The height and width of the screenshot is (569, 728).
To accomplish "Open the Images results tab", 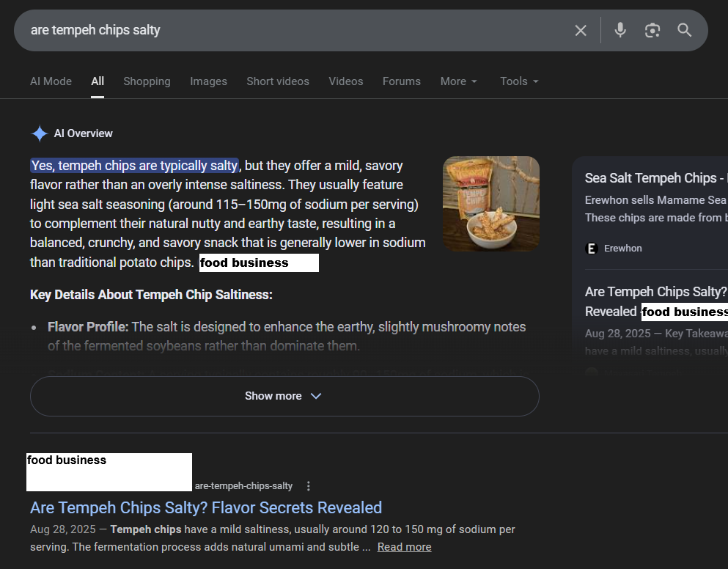I will pyautogui.click(x=208, y=81).
